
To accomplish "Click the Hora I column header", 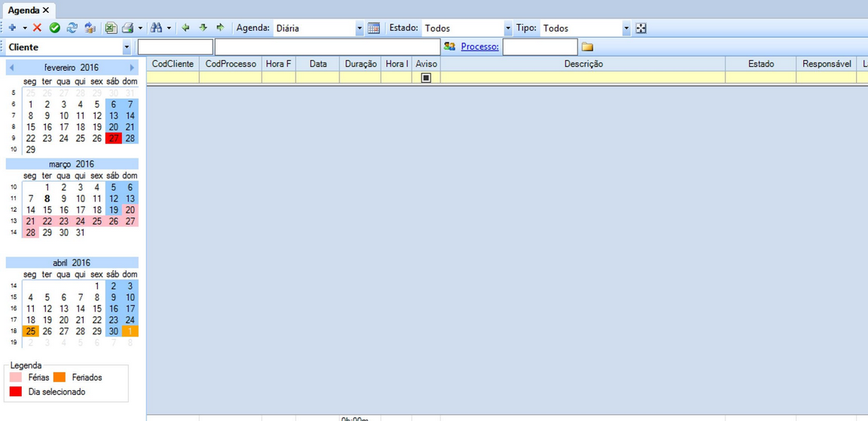I will tap(397, 63).
